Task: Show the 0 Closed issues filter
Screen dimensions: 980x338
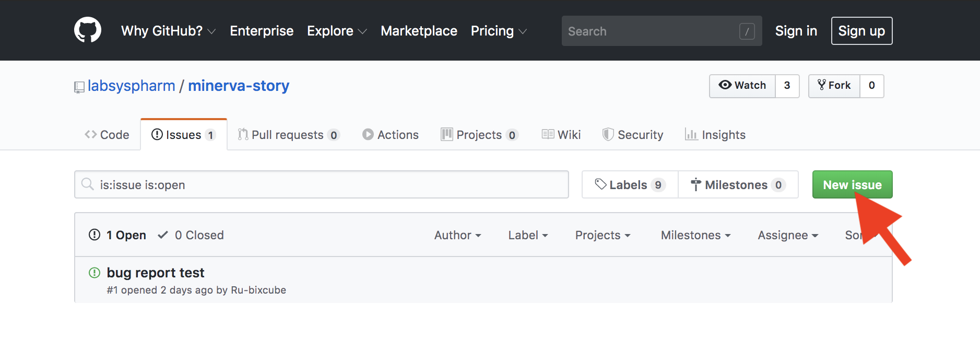Action: coord(191,235)
